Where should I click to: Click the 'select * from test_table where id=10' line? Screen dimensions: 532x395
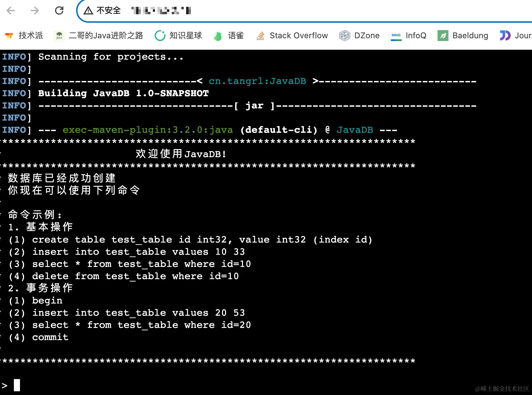tap(130, 264)
